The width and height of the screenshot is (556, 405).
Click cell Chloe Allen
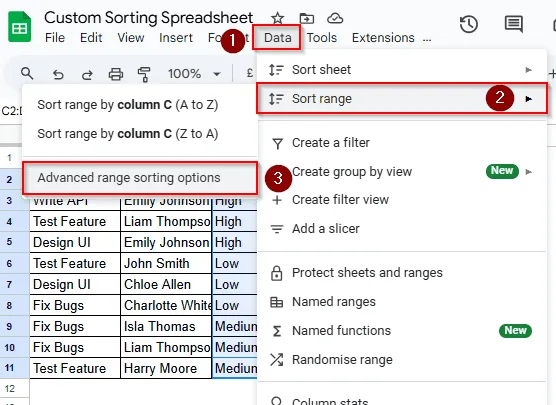coord(166,284)
